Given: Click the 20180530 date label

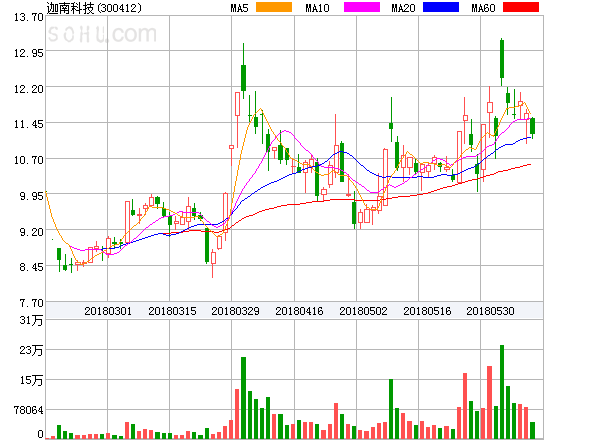Looking at the screenshot, I should pyautogui.click(x=490, y=311).
